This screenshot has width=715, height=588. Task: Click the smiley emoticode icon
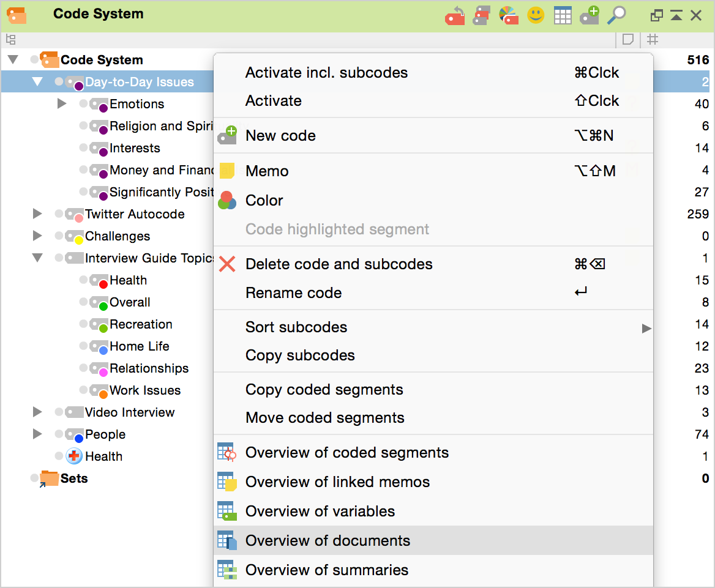coord(536,16)
